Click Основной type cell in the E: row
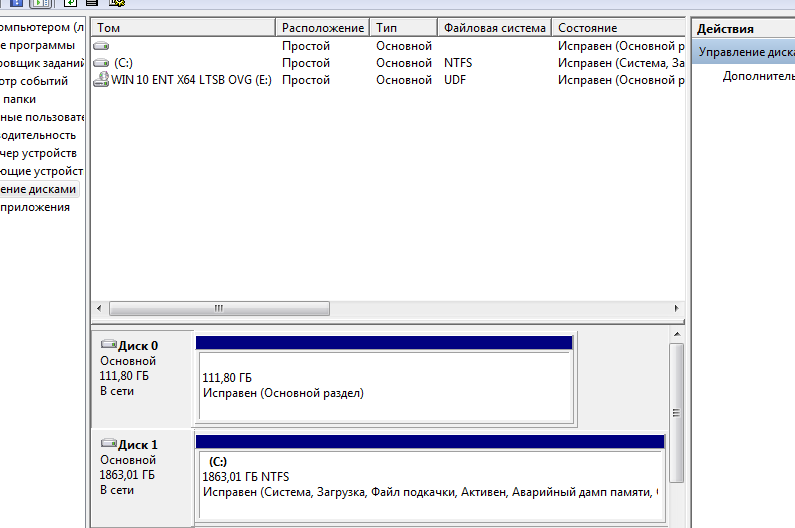 point(404,80)
